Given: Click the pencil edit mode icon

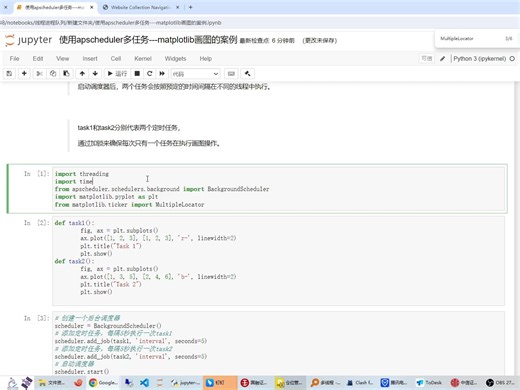Looking at the screenshot, I should 442,59.
